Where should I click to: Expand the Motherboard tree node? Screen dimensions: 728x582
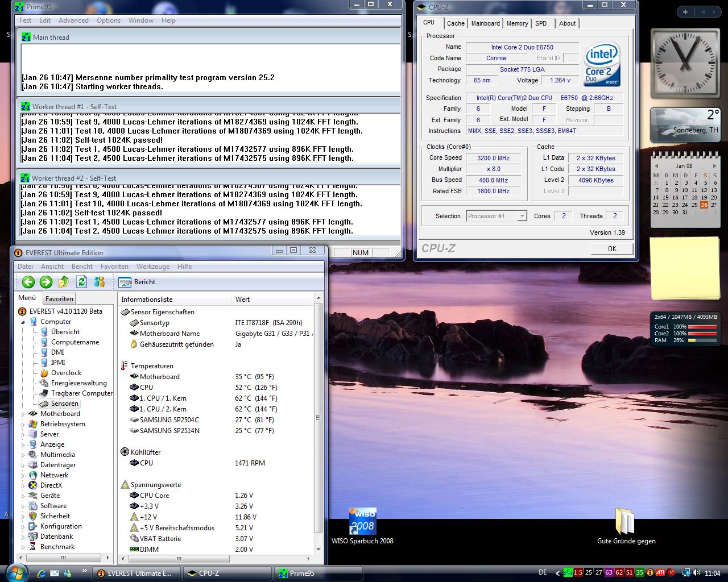[x=23, y=414]
